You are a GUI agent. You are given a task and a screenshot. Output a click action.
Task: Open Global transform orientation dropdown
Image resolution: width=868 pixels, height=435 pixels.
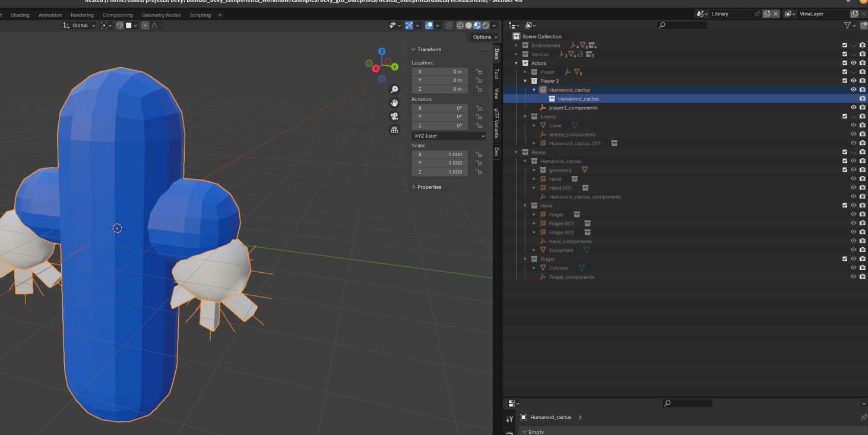tap(80, 26)
